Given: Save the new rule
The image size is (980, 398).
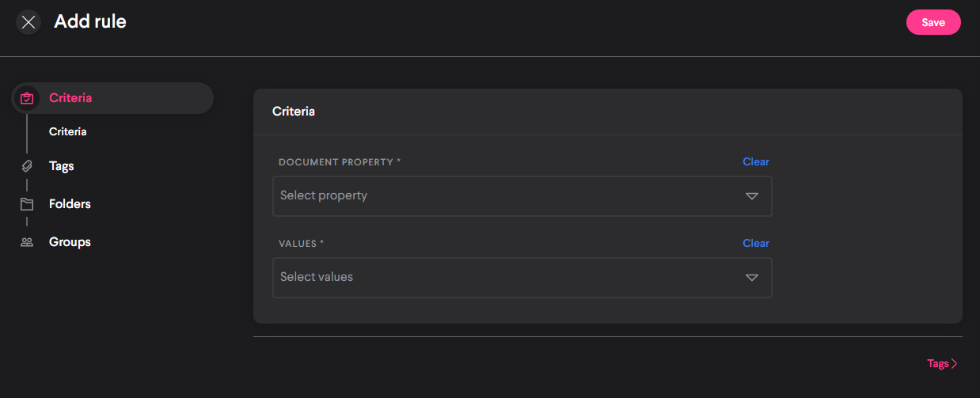Looking at the screenshot, I should coord(933,22).
